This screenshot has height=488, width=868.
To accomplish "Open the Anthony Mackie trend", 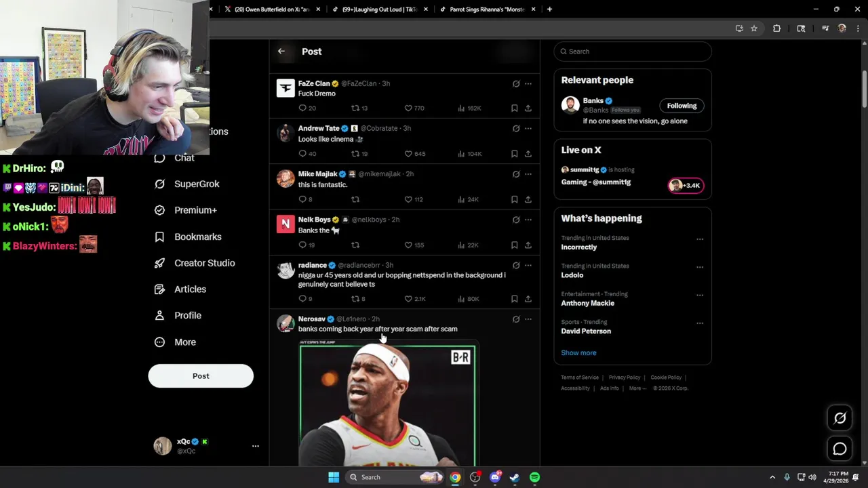I will (588, 303).
